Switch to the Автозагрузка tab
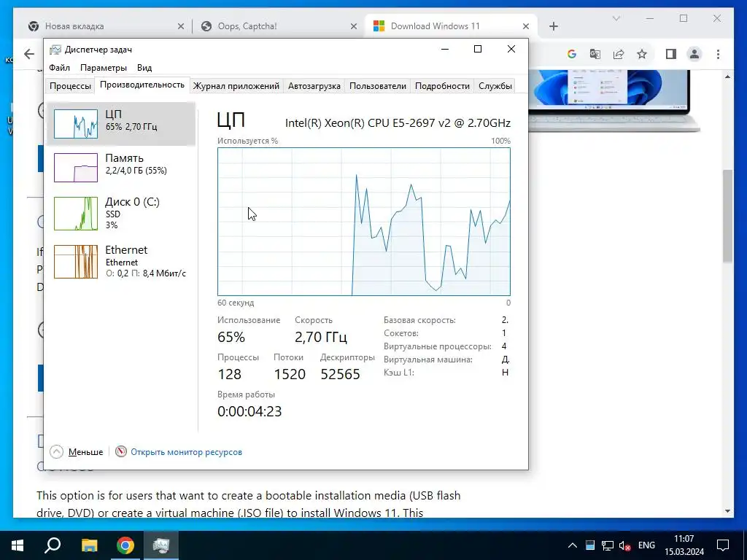Image resolution: width=747 pixels, height=560 pixels. (x=314, y=86)
